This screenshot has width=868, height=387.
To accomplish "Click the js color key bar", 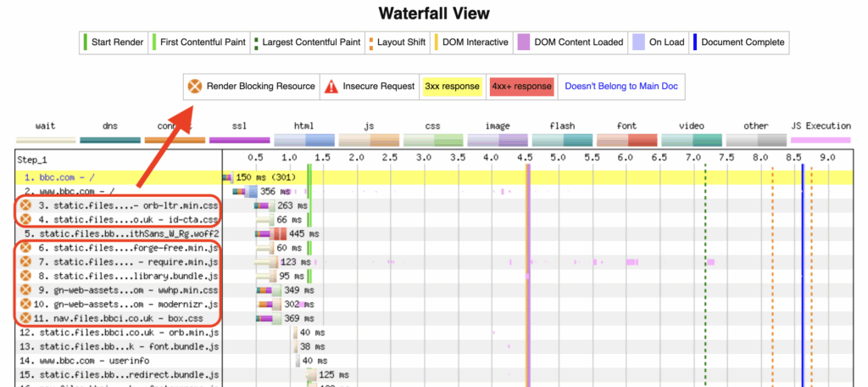I will 369,140.
